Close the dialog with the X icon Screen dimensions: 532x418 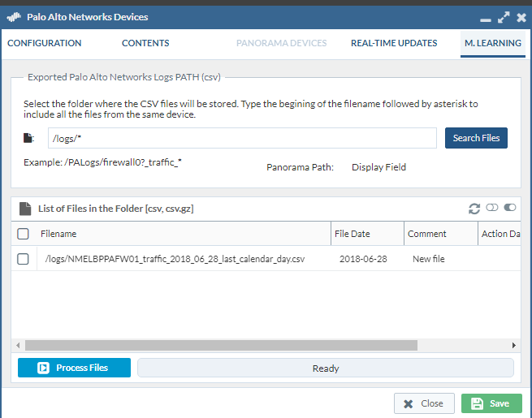coord(521,17)
